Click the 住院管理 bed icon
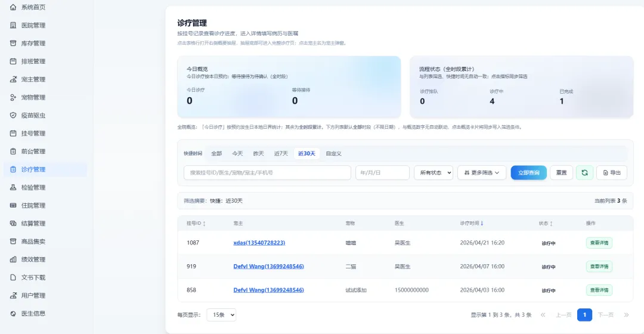This screenshot has width=644, height=334. point(13,205)
